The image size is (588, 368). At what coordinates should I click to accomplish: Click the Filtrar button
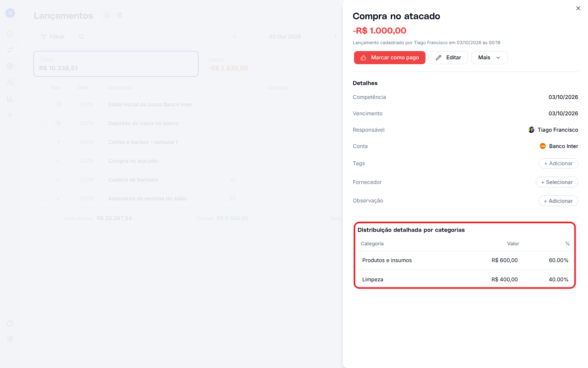pyautogui.click(x=53, y=37)
